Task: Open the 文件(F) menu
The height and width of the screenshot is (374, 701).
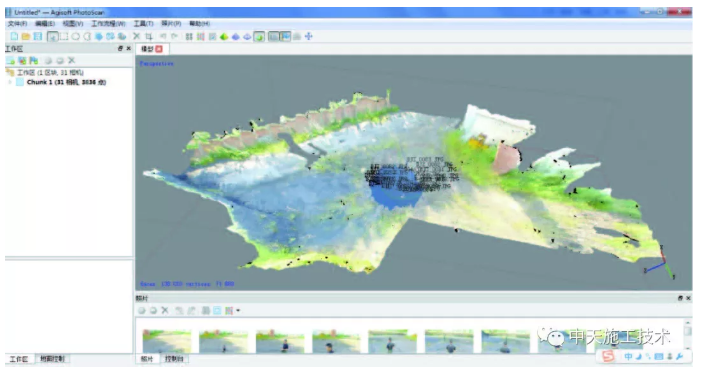Action: pyautogui.click(x=17, y=24)
